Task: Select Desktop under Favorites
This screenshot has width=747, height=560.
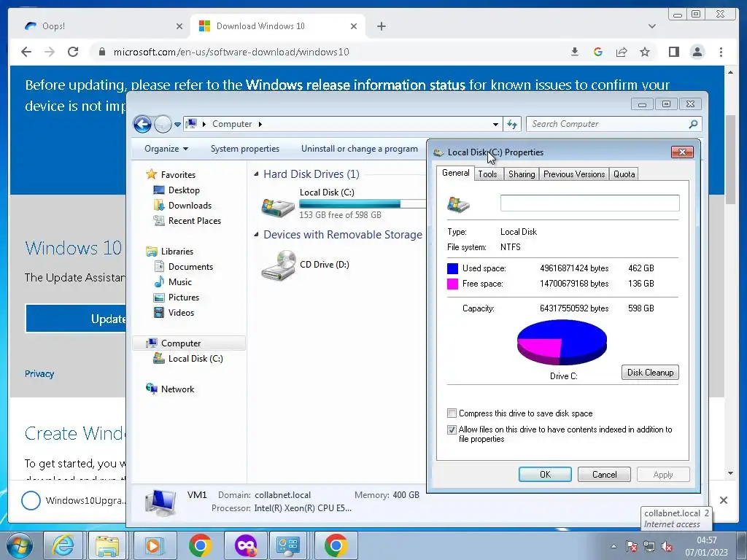Action: click(x=184, y=190)
